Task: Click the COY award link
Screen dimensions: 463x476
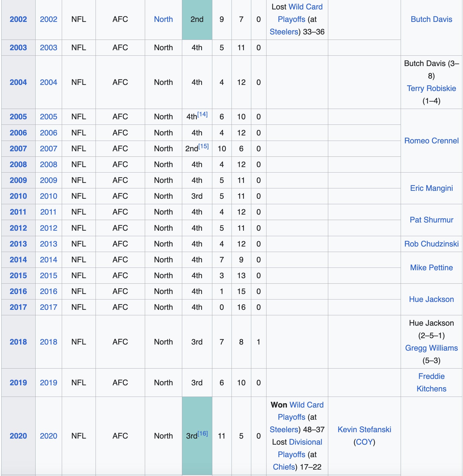Action: click(364, 442)
